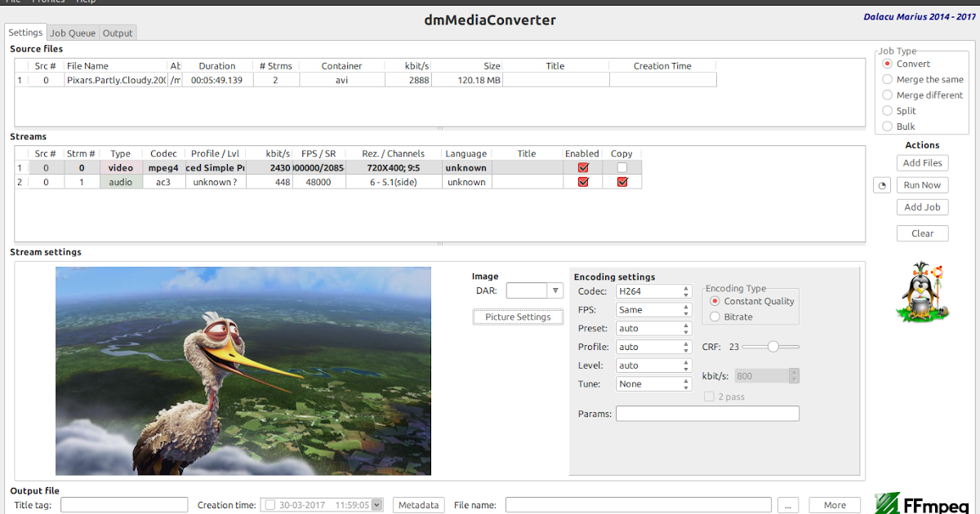The width and height of the screenshot is (980, 514).
Task: Open the Creation time date dropdown
Action: [376, 505]
